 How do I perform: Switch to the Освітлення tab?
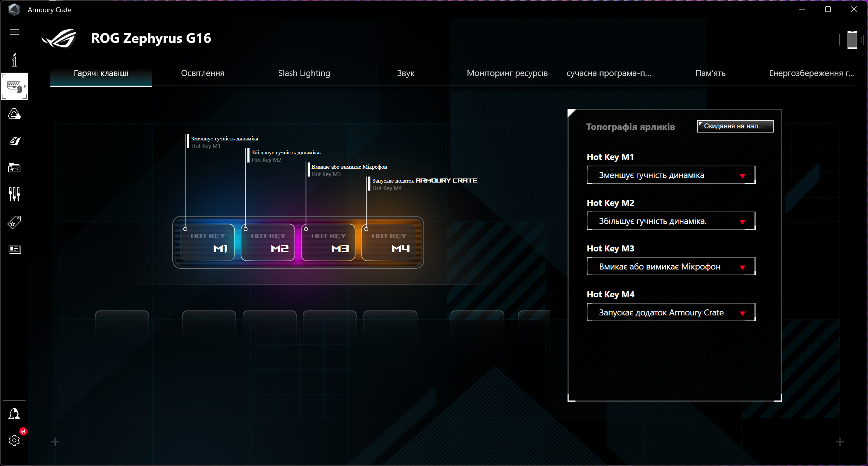202,73
